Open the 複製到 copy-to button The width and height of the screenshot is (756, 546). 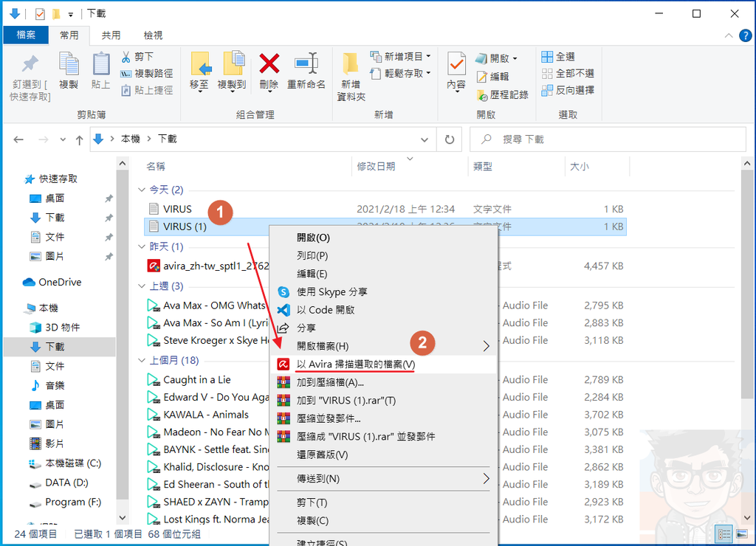pos(233,72)
